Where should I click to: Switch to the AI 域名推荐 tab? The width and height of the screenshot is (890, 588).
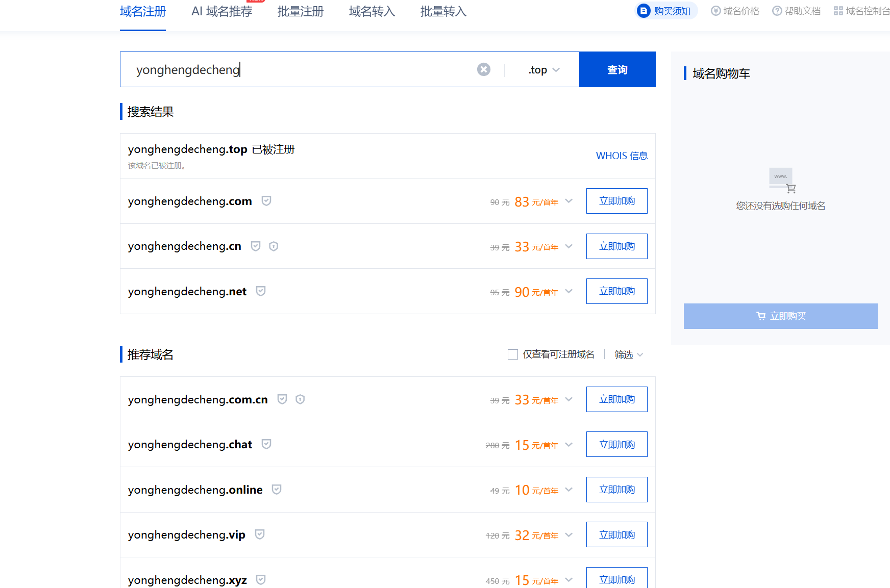click(x=221, y=11)
